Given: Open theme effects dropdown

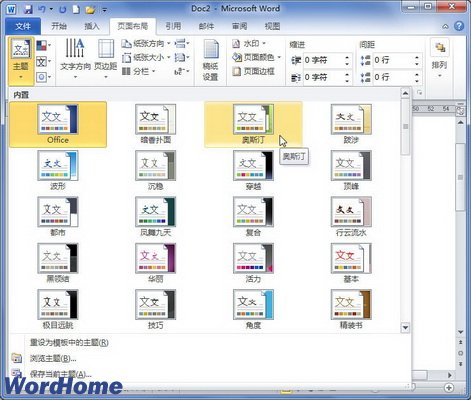Looking at the screenshot, I should coord(44,77).
